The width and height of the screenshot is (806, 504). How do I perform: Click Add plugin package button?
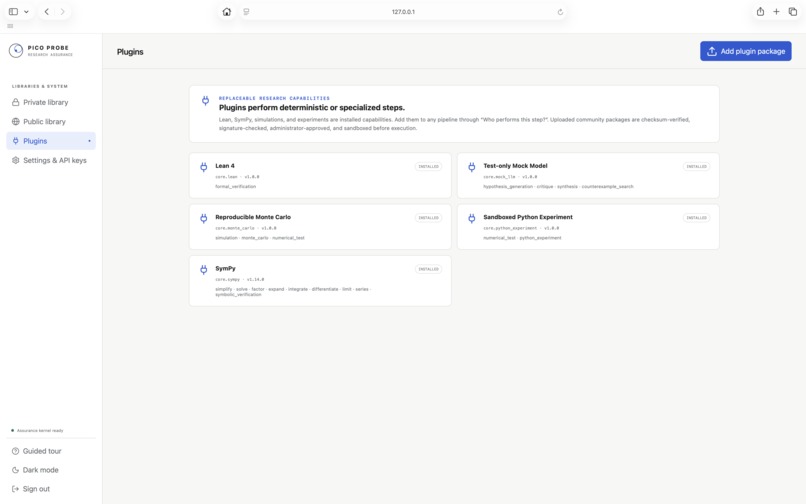745,51
